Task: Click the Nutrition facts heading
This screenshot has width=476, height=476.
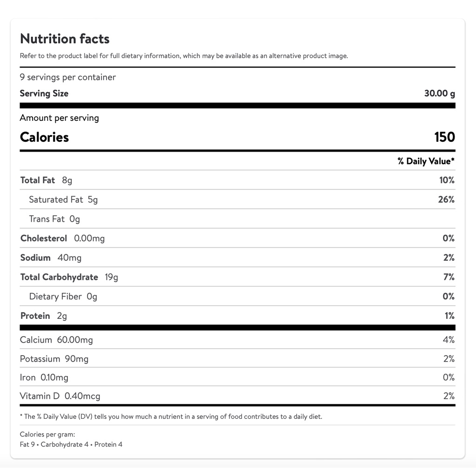Action: pos(65,39)
